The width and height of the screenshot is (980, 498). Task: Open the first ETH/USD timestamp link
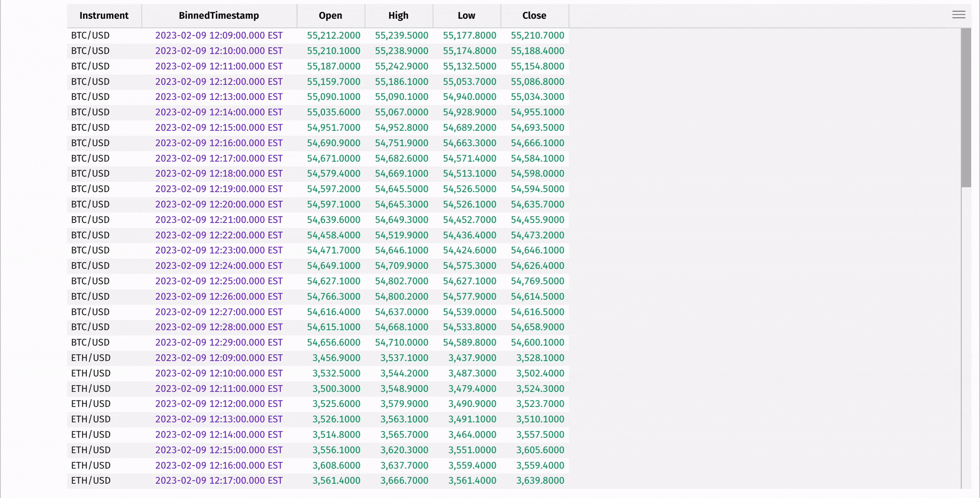click(219, 358)
